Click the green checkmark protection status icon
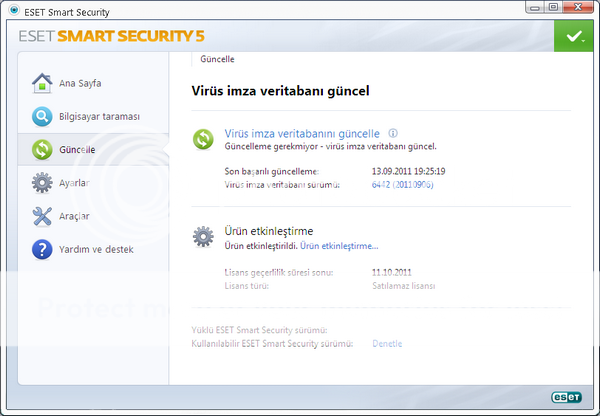This screenshot has height=416, width=600. coord(574,36)
